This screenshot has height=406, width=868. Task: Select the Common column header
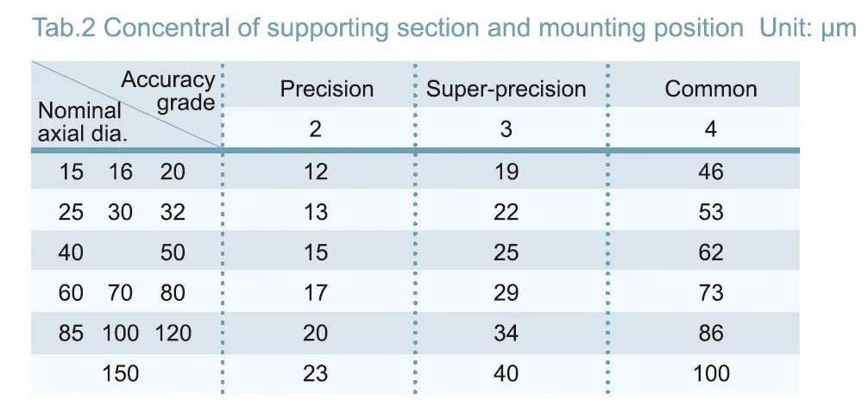[711, 89]
